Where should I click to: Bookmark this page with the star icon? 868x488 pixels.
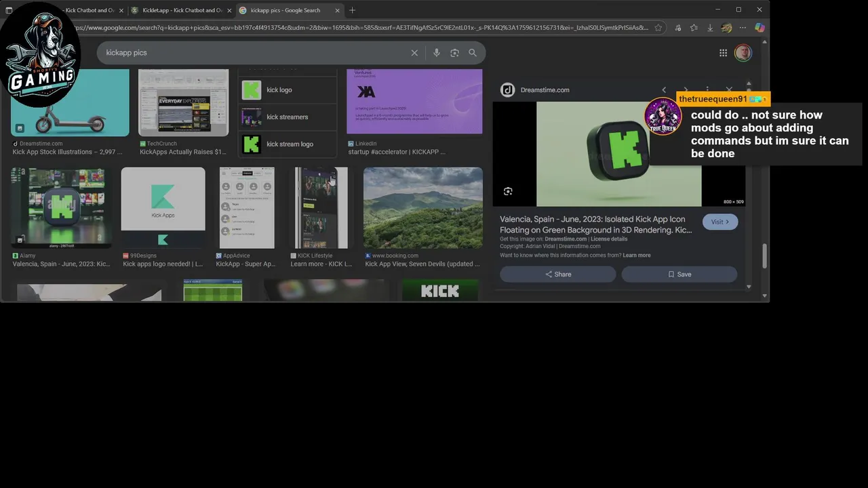(658, 28)
